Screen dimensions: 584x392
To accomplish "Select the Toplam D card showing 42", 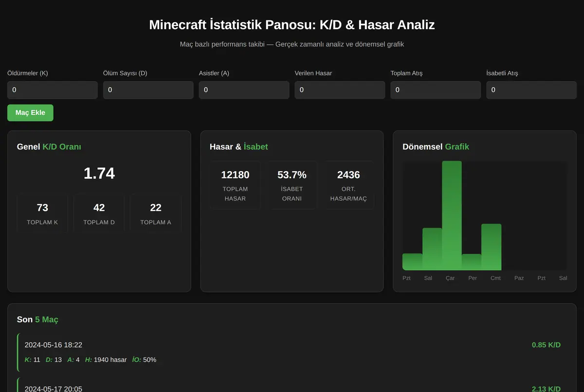I will pos(99,214).
